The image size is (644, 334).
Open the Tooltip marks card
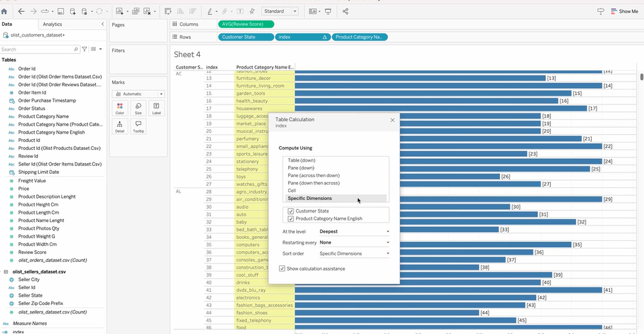(x=138, y=126)
